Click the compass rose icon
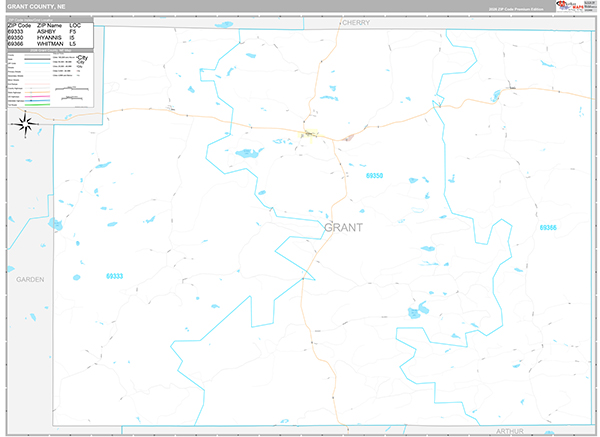Screen dimensions: 600x437 tap(27, 124)
